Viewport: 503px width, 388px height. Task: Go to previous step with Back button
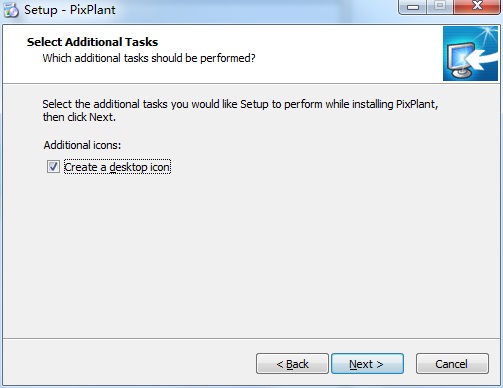pyautogui.click(x=292, y=364)
